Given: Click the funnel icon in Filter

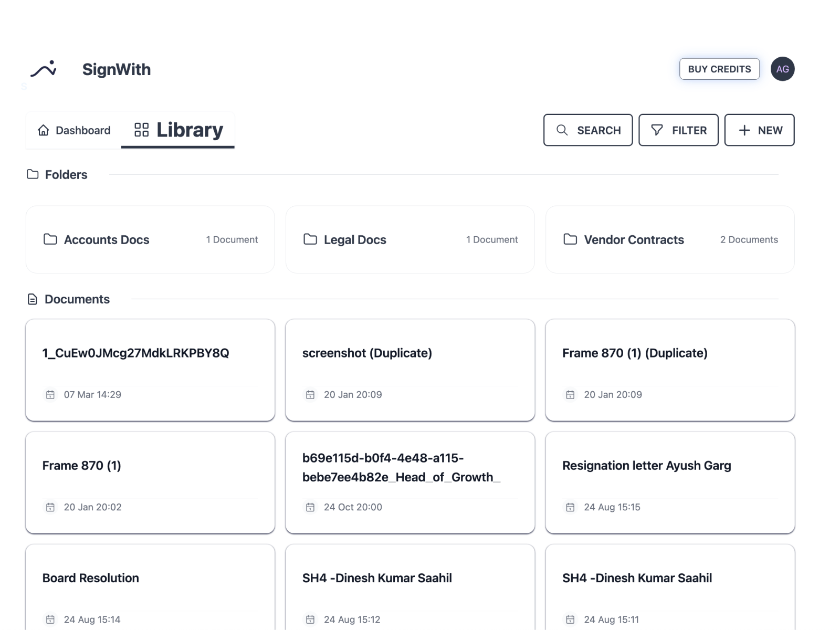Looking at the screenshot, I should point(657,130).
